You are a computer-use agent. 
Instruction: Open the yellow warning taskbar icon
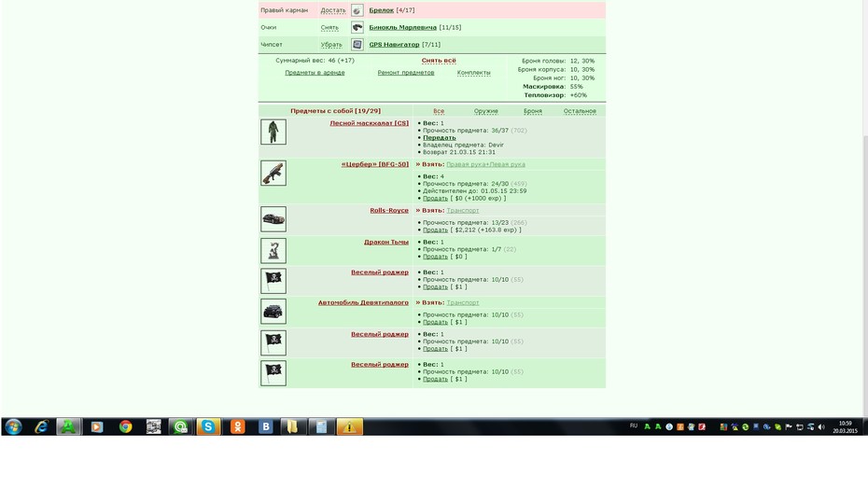[349, 426]
